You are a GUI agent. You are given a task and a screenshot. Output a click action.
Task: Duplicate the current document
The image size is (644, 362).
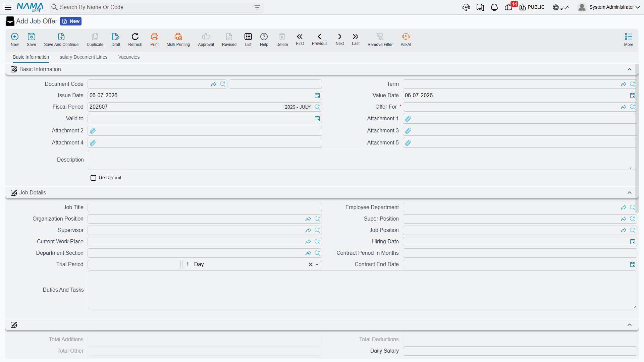point(95,37)
